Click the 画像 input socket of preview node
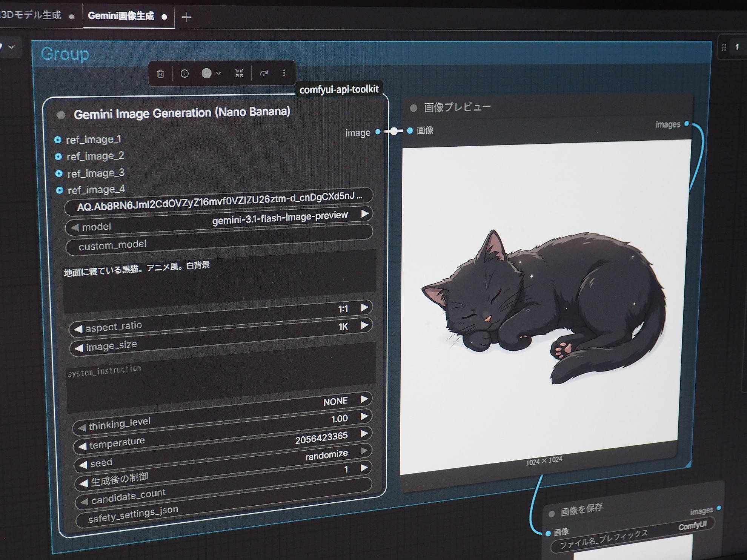 (x=410, y=130)
